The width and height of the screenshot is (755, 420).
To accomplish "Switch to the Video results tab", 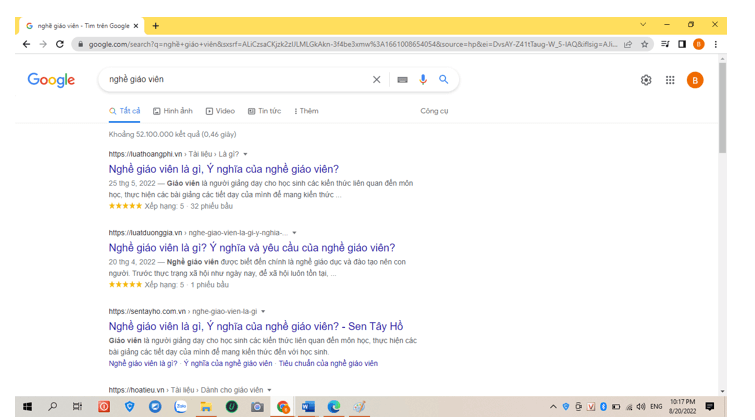I will point(220,111).
